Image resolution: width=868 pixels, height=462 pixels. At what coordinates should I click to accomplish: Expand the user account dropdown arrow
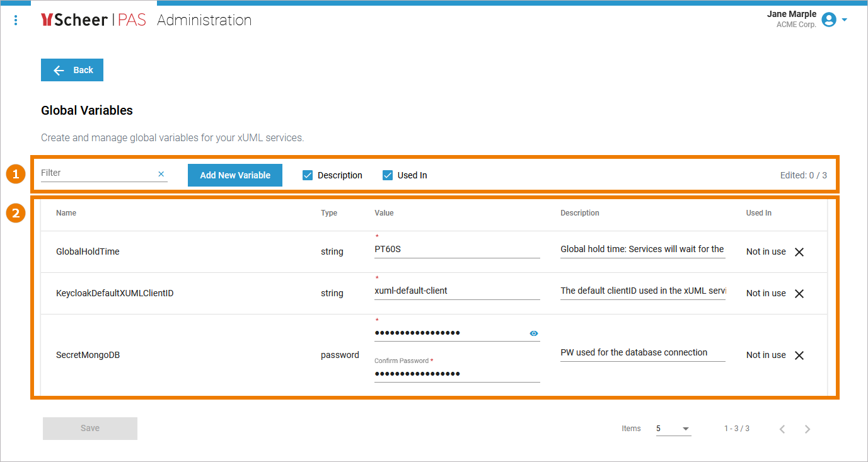(x=845, y=20)
